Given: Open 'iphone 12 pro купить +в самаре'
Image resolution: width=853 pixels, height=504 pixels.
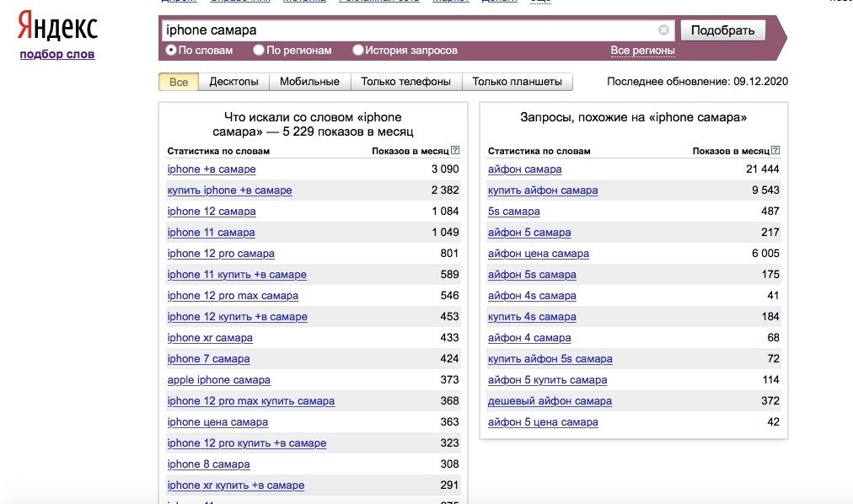Looking at the screenshot, I should coord(247,443).
